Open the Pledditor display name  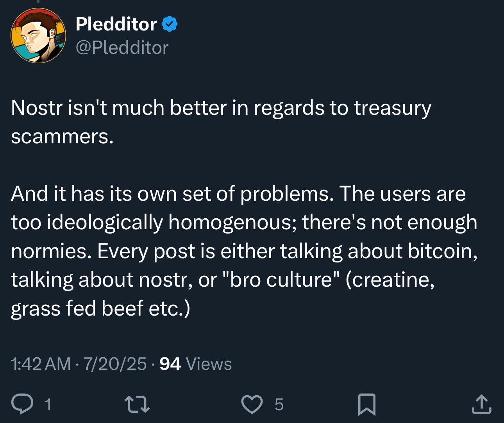[116, 24]
